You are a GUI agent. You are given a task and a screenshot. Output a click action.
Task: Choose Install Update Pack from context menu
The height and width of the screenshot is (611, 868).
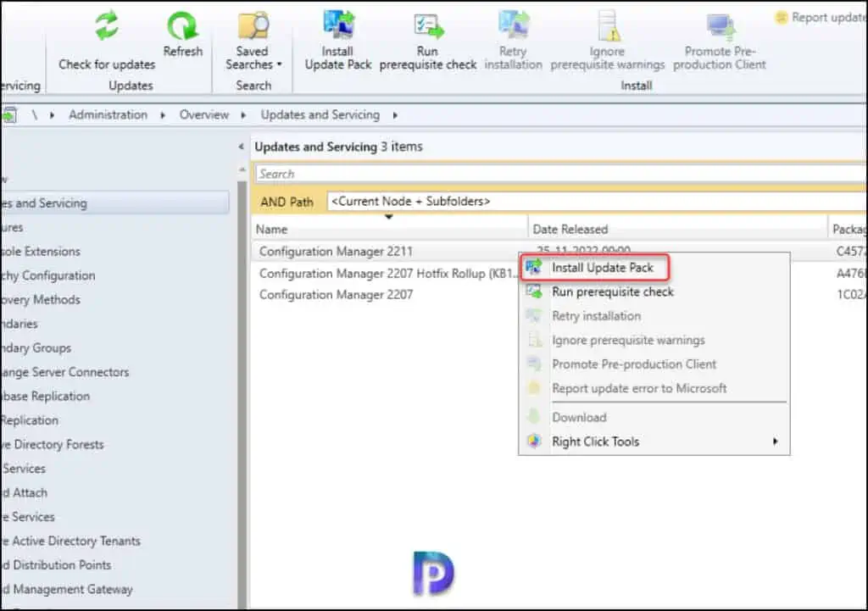pos(603,268)
